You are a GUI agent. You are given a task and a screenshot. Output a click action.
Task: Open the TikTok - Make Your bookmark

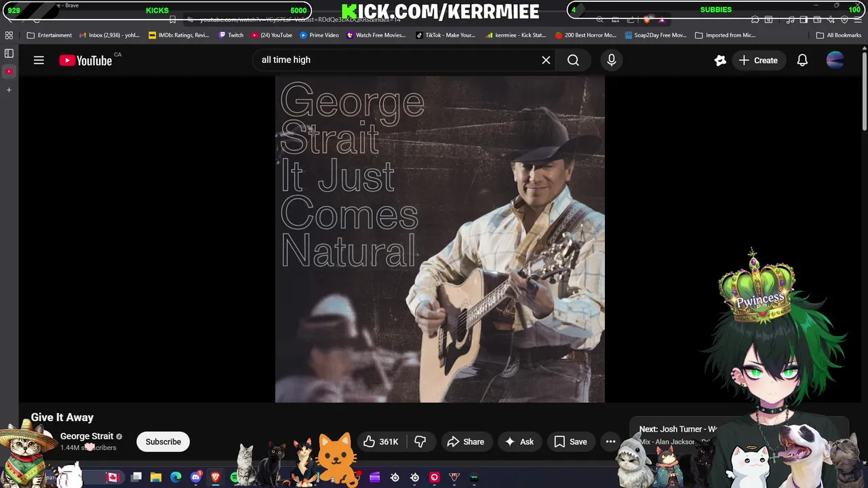point(446,35)
